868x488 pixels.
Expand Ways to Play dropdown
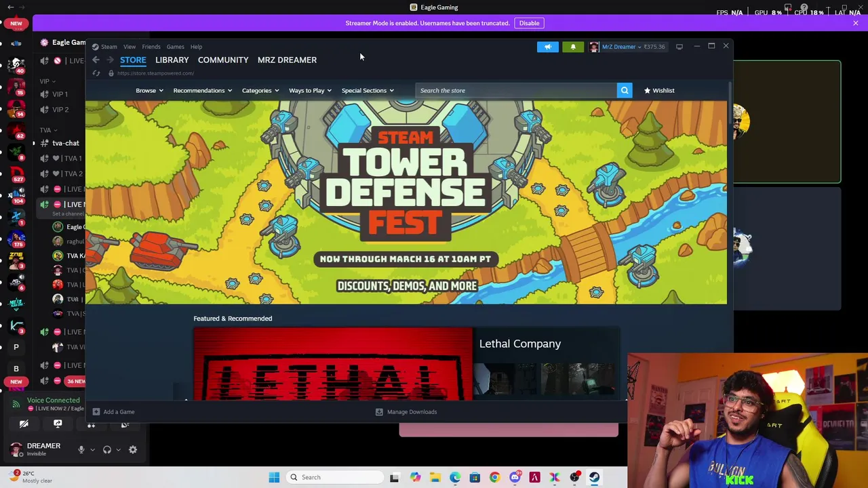point(310,90)
